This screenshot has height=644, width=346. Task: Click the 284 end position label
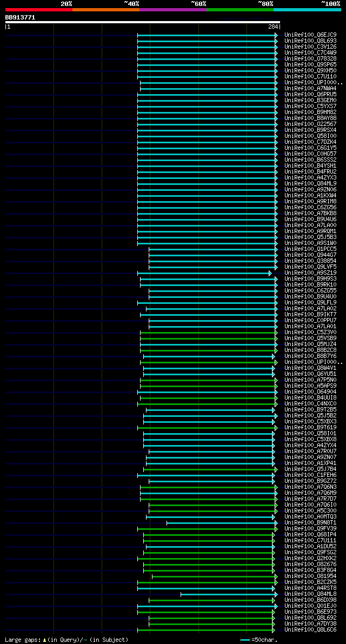coord(274,26)
